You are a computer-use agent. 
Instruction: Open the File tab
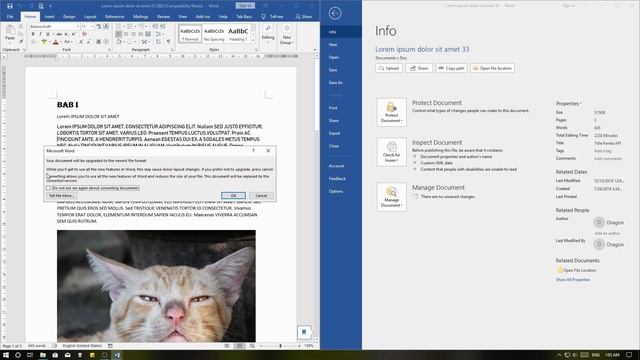click(x=10, y=17)
